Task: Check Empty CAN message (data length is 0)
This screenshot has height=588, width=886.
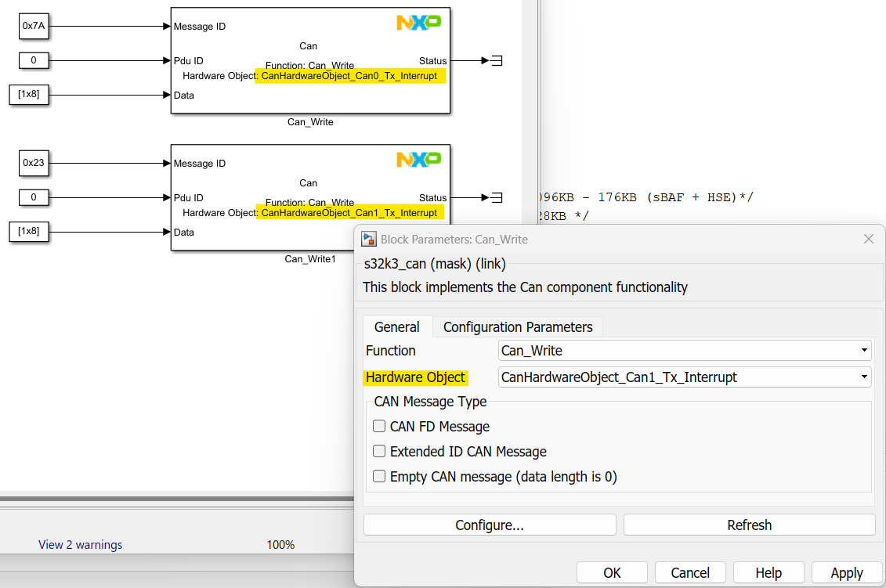Action: 379,476
